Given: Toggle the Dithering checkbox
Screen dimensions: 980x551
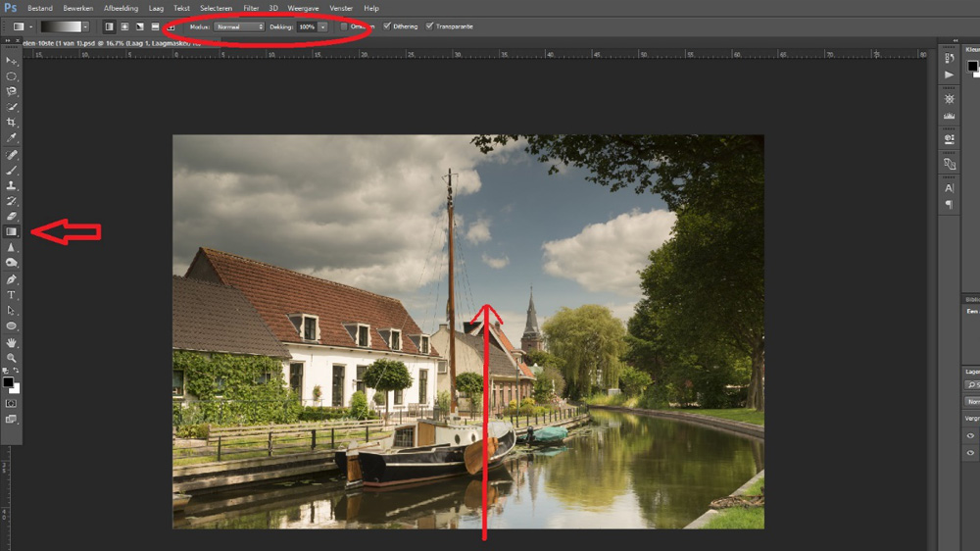Looking at the screenshot, I should pos(387,26).
